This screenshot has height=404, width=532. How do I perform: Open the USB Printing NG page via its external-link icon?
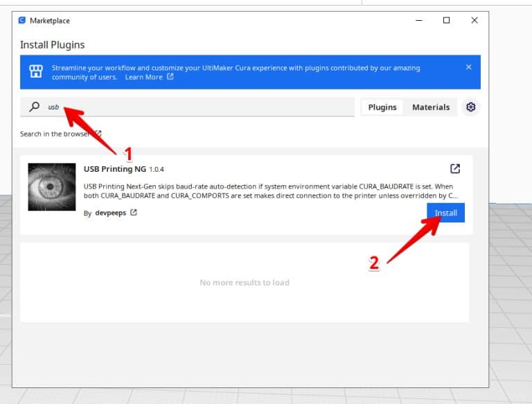click(455, 168)
